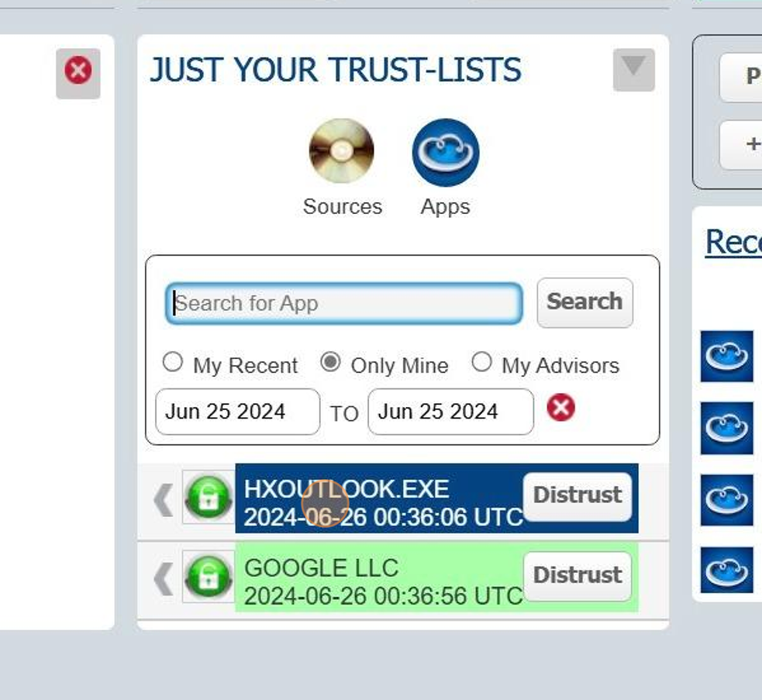This screenshot has width=762, height=700.
Task: Click the Apps cloud icon
Action: point(445,153)
